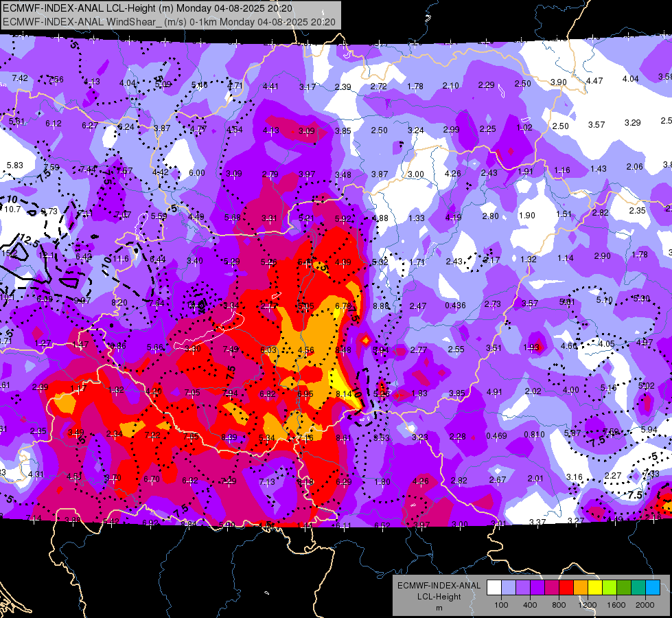
Task: Click the map value 4.47
Action: point(594,80)
